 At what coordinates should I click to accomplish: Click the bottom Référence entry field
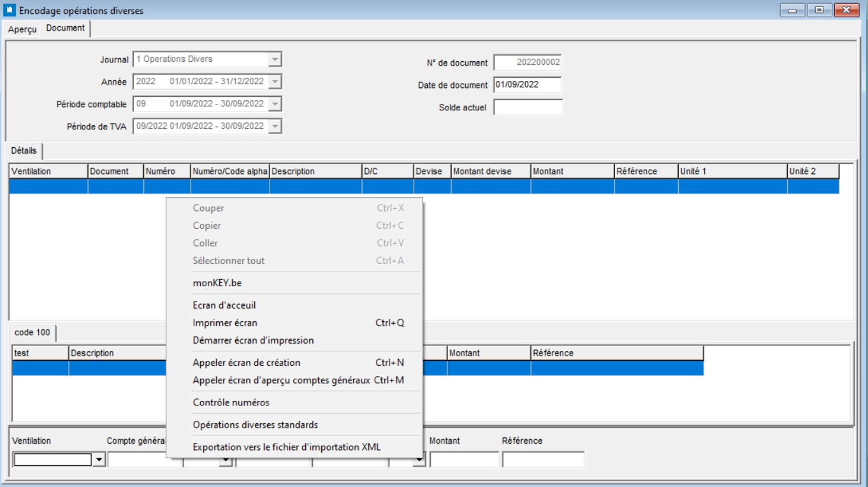pyautogui.click(x=543, y=460)
